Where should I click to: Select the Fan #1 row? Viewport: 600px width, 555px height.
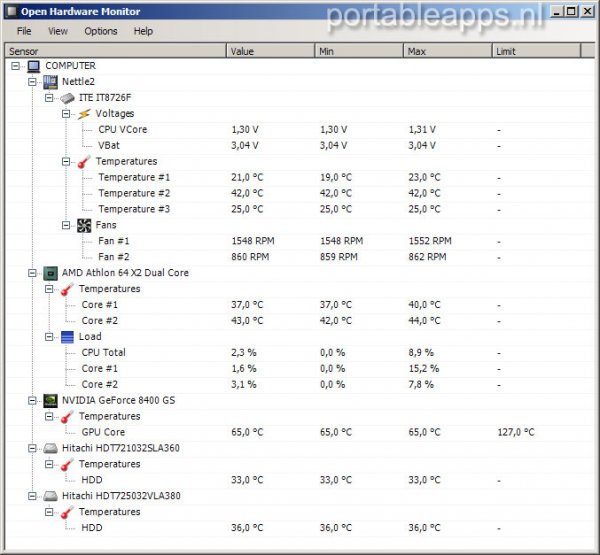[300, 241]
